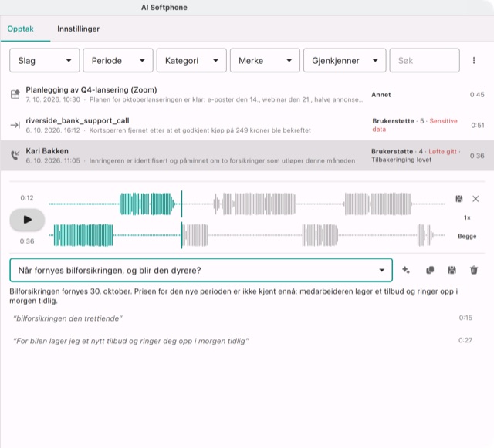Click the Sensitive data tag
This screenshot has height=448, width=494.
click(414, 125)
